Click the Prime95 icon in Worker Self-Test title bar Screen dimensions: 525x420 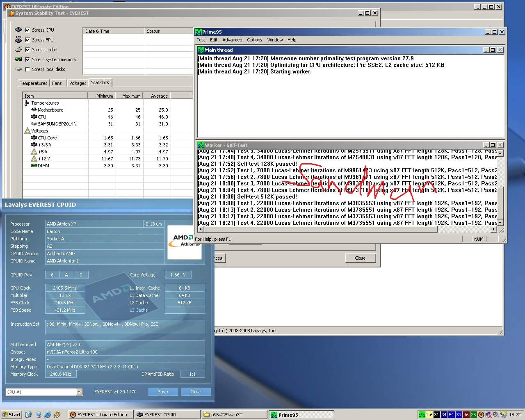point(201,145)
